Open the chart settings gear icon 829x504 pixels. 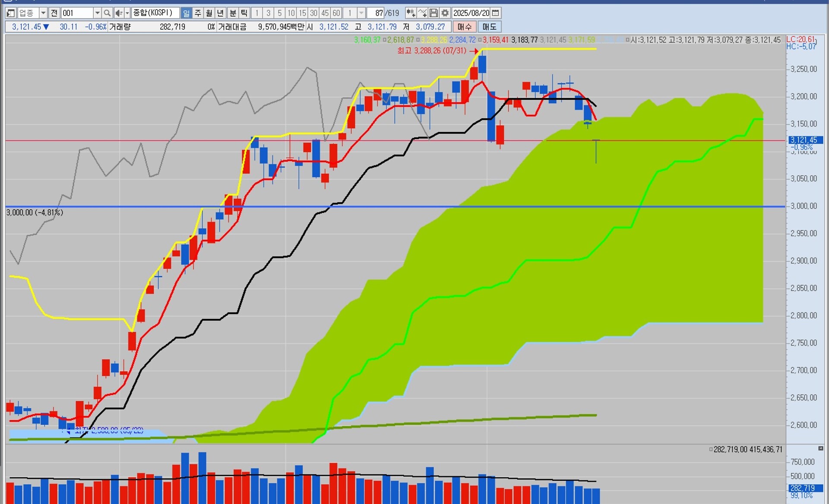pos(445,13)
